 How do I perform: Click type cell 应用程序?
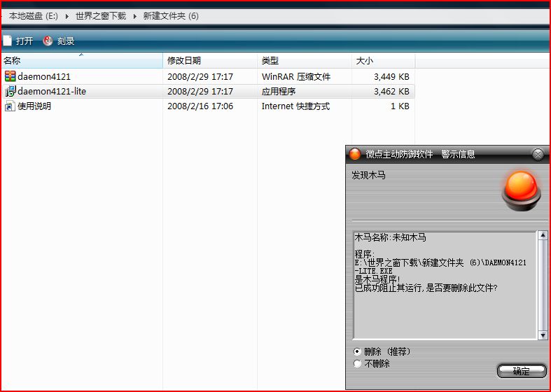pyautogui.click(x=279, y=91)
